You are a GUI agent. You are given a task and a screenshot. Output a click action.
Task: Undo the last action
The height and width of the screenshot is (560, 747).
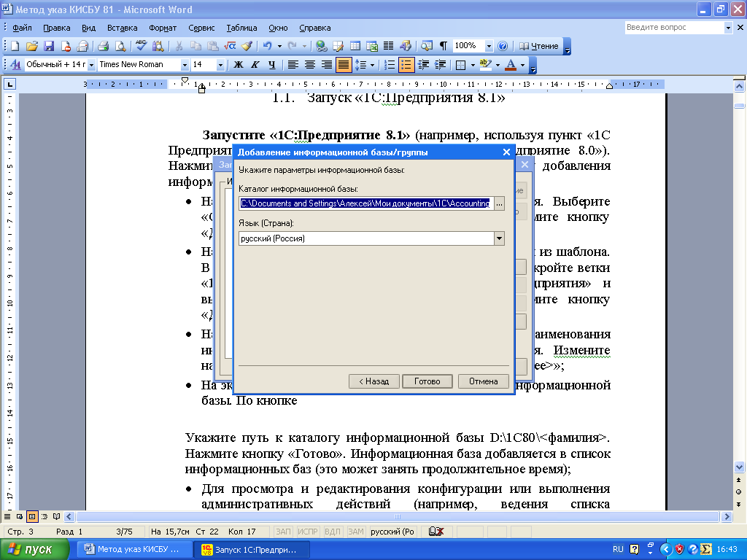pyautogui.click(x=267, y=46)
